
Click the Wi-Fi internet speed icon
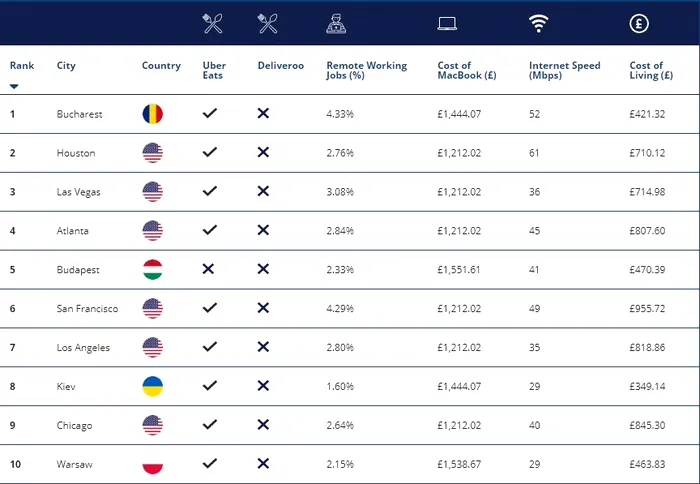(x=539, y=24)
